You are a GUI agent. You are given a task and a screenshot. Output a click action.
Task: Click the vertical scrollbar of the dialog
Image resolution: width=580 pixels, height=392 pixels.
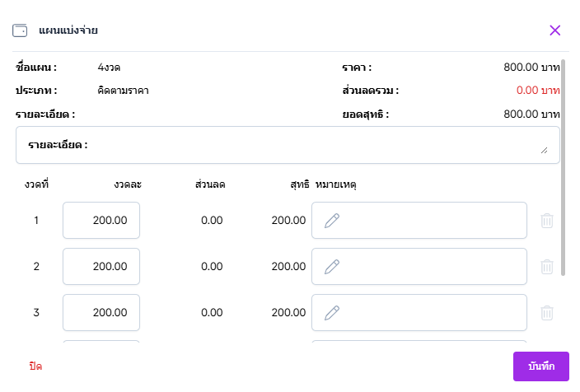tap(564, 165)
